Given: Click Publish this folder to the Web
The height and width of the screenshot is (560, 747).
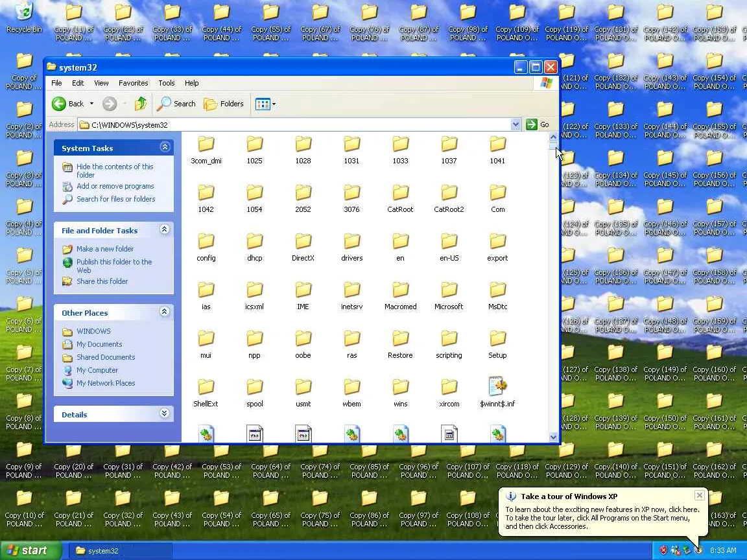Looking at the screenshot, I should [114, 266].
